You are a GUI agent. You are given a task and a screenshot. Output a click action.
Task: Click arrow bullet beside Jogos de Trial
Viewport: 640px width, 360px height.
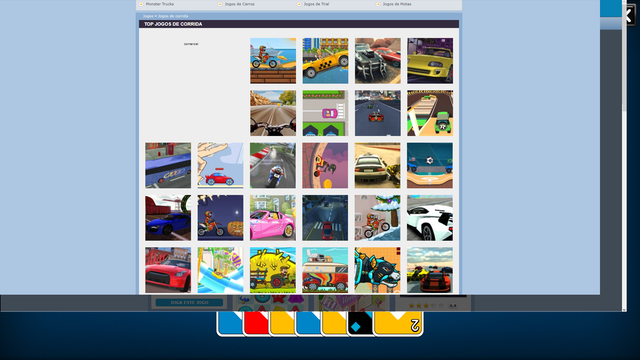(299, 4)
